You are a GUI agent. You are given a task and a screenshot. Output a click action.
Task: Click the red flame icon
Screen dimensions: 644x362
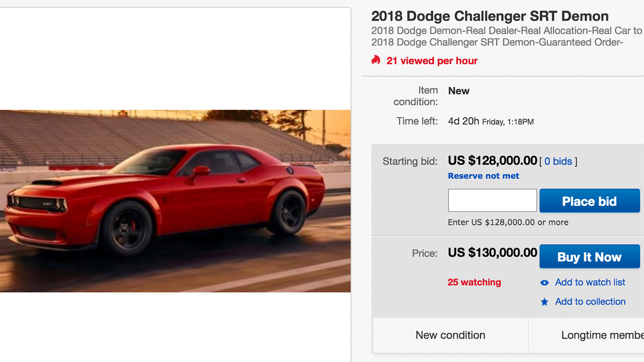[376, 60]
